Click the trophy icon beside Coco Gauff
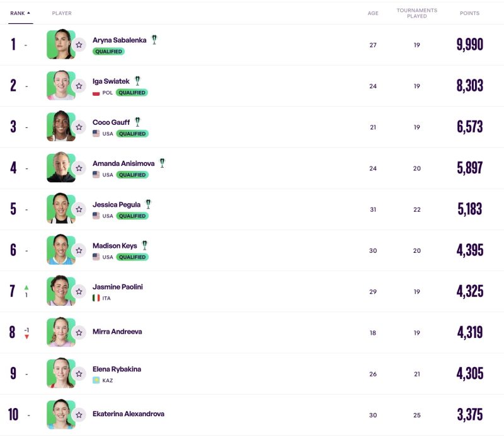 [x=138, y=122]
